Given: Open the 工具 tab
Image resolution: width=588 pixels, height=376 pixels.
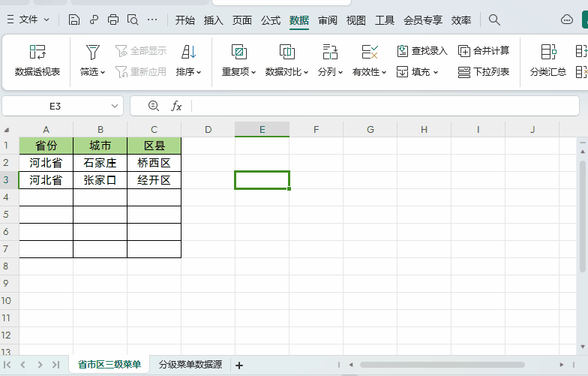Looking at the screenshot, I should (x=385, y=20).
